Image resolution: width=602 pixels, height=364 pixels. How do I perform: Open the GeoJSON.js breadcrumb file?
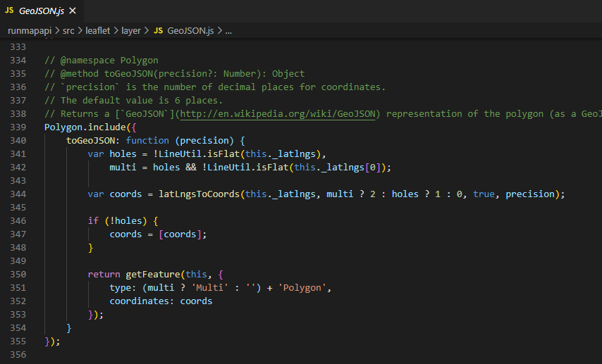[x=190, y=31]
